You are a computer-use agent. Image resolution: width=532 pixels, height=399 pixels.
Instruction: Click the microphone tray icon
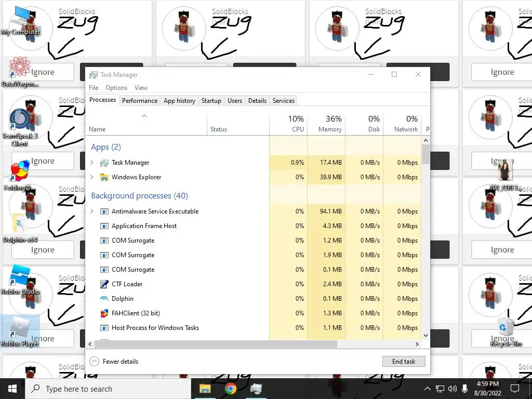click(465, 389)
